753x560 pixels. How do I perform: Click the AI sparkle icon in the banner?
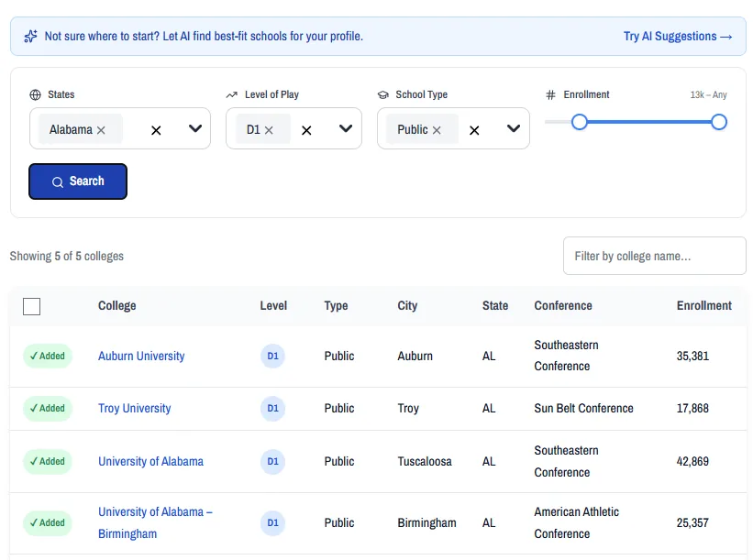(31, 37)
